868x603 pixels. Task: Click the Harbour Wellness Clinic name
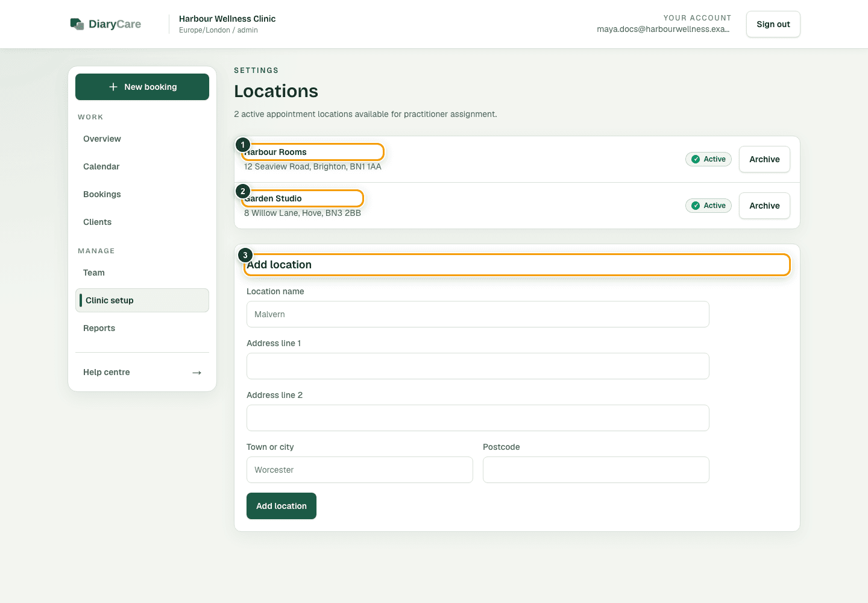pos(227,19)
